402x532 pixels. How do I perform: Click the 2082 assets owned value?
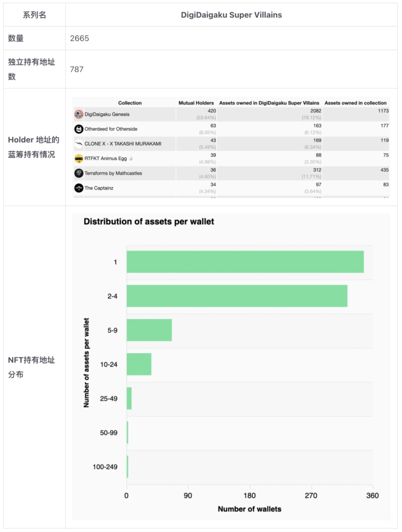[x=316, y=111]
